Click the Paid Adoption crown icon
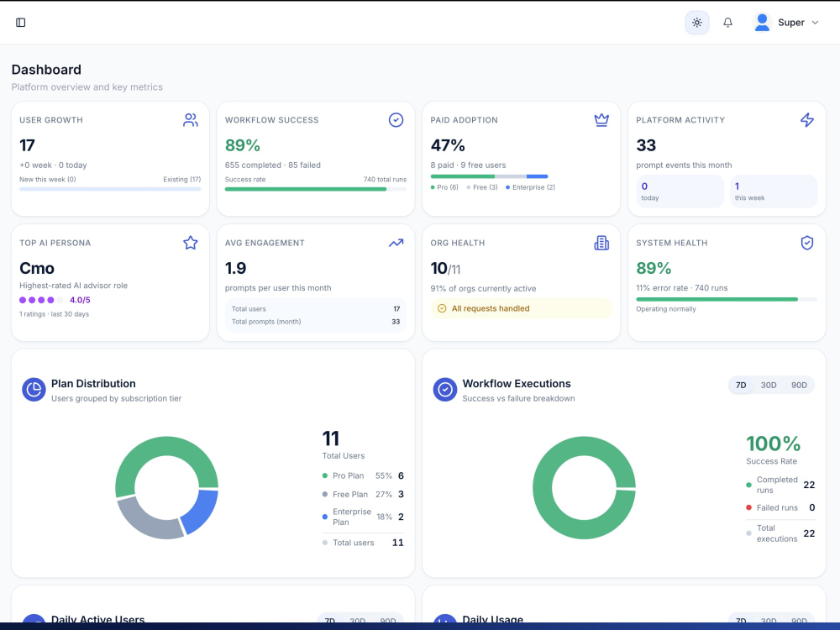 [601, 120]
